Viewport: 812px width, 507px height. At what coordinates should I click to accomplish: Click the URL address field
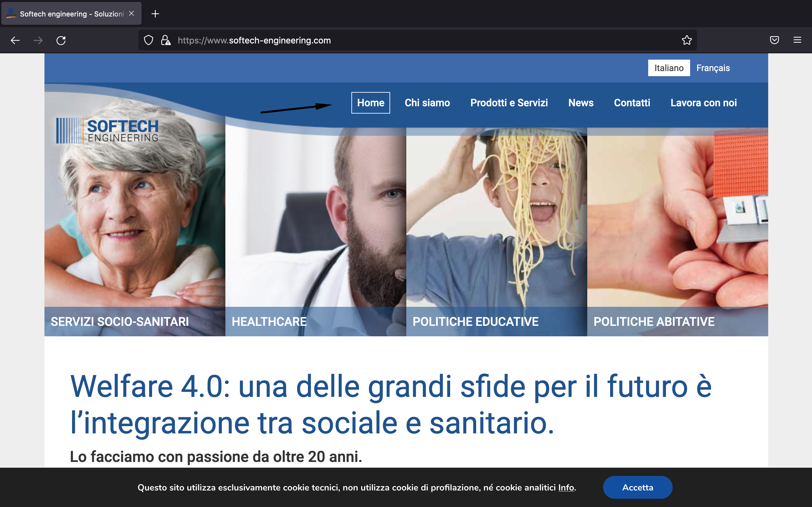point(403,41)
